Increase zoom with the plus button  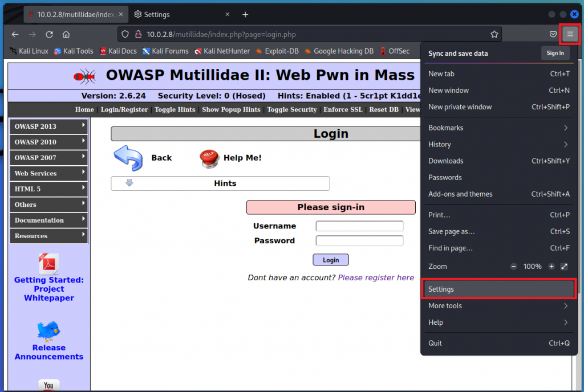pyautogui.click(x=551, y=266)
